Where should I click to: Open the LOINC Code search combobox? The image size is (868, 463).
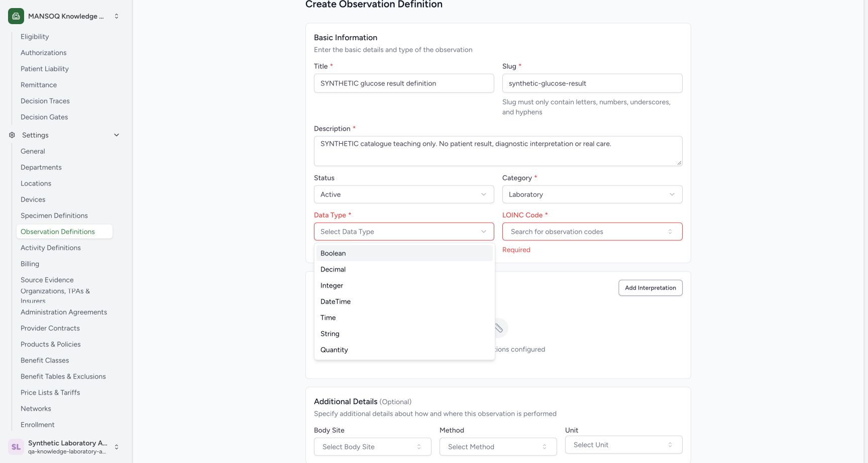click(592, 232)
